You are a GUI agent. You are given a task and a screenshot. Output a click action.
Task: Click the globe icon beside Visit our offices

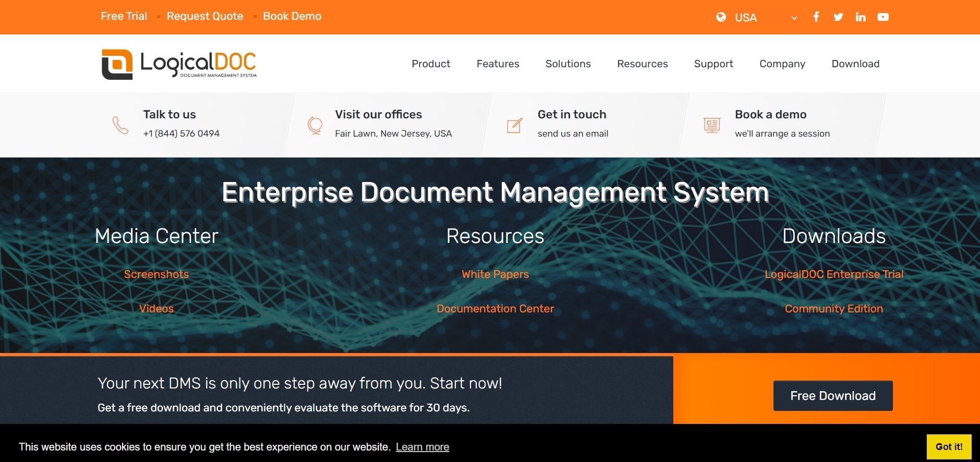pyautogui.click(x=315, y=125)
